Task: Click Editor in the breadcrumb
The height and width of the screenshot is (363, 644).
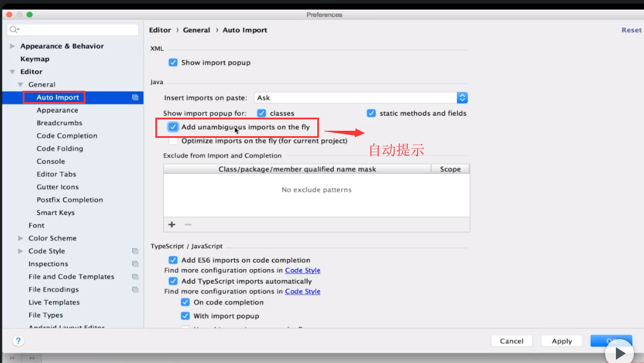Action: click(x=160, y=30)
